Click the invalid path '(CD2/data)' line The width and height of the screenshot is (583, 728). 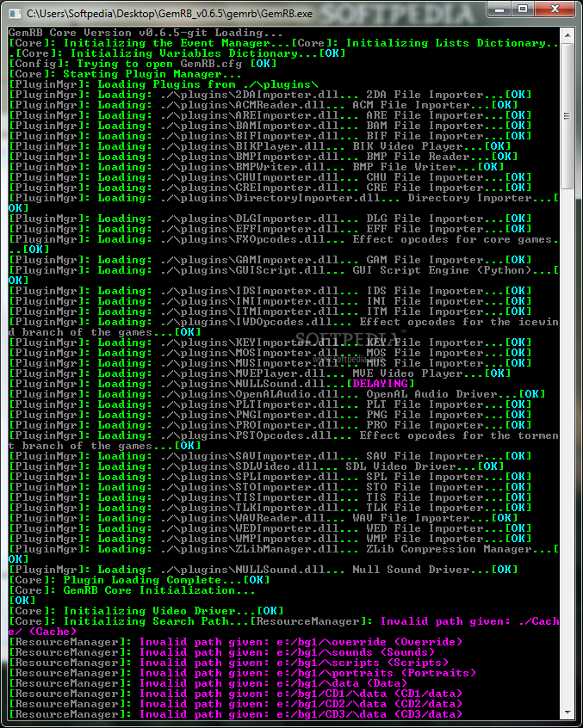coord(235,704)
